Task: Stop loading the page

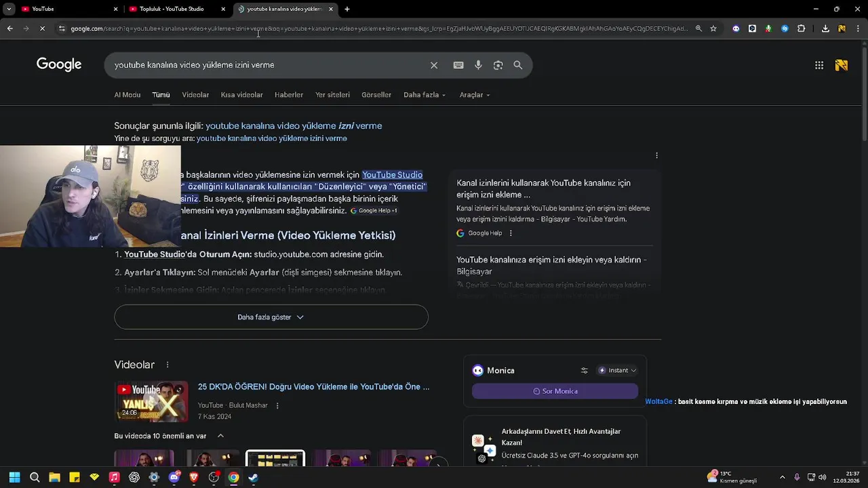Action: (x=42, y=28)
